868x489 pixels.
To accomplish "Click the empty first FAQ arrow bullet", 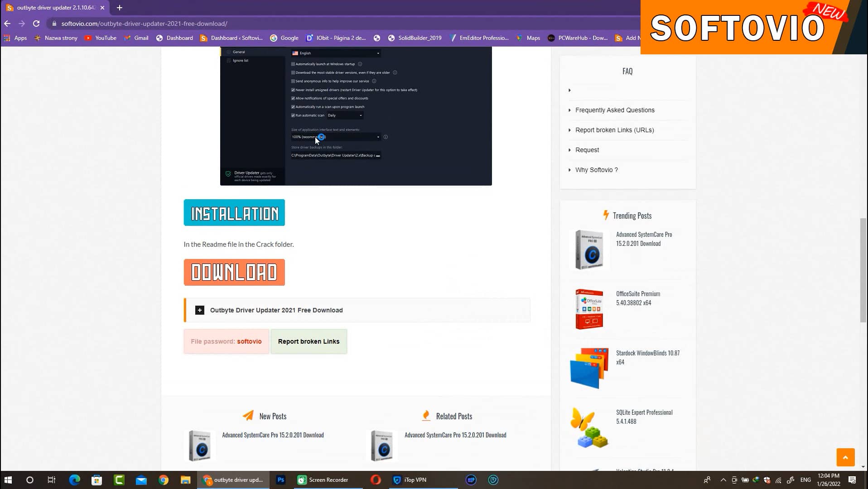I will click(x=569, y=90).
